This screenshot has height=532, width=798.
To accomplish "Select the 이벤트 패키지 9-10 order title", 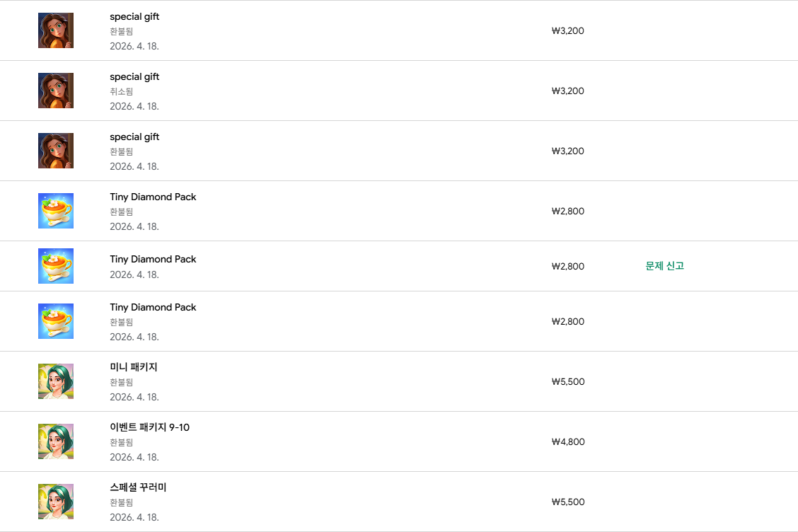I will click(x=150, y=427).
